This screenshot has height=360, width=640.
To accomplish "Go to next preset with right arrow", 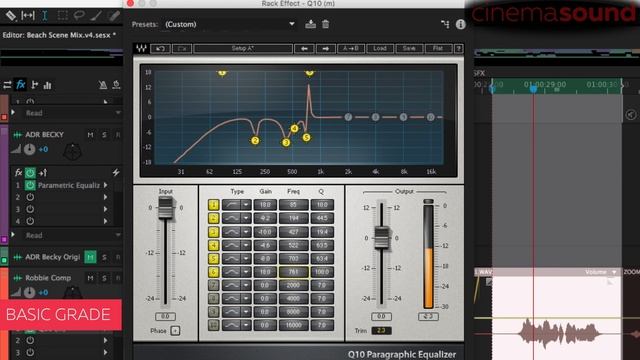I will coord(325,49).
